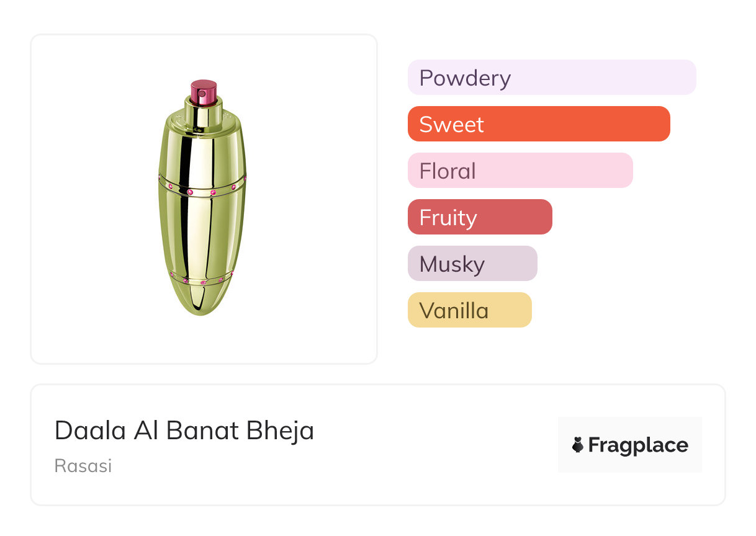Select the pink Floral accord bar
Screen dimensions: 756x536
pos(520,171)
